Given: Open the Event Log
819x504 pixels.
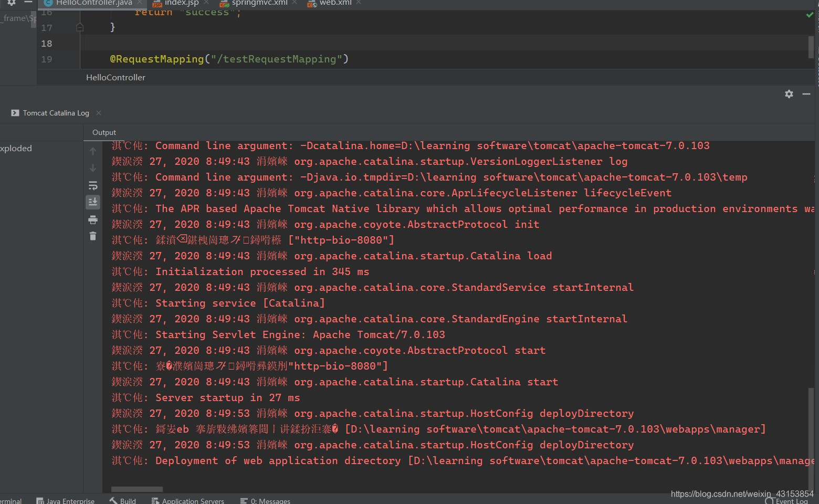Looking at the screenshot, I should [x=786, y=501].
